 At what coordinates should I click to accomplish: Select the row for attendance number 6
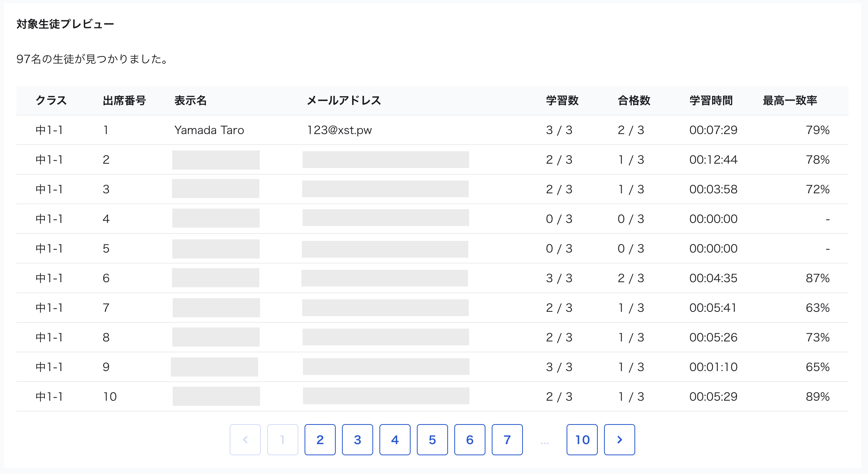click(x=429, y=278)
